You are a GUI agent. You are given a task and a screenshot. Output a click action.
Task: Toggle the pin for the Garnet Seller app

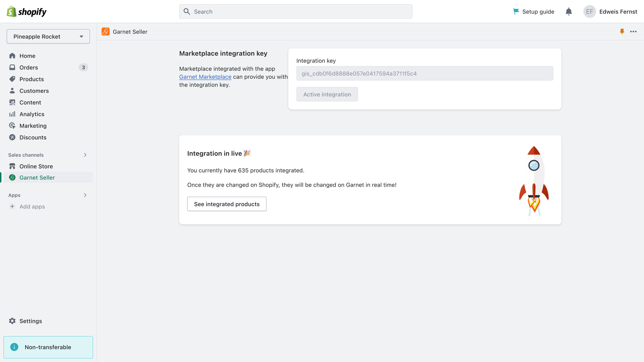(622, 31)
